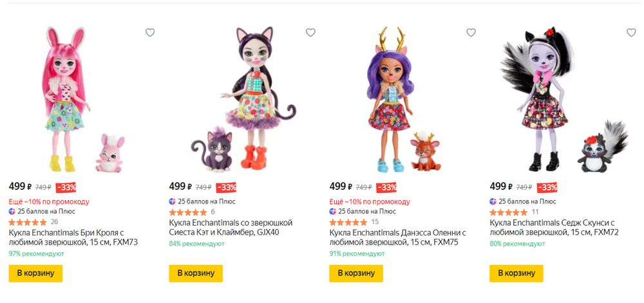This screenshot has height=303, width=644.
Task: Favorite the Сиеста Кэт doll with heart
Action: coord(310,33)
